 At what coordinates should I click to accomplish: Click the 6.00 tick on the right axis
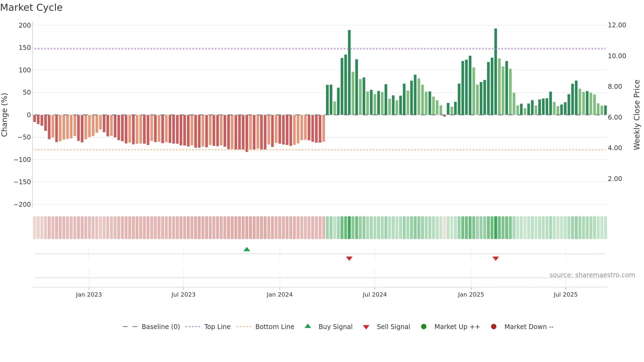(x=615, y=117)
